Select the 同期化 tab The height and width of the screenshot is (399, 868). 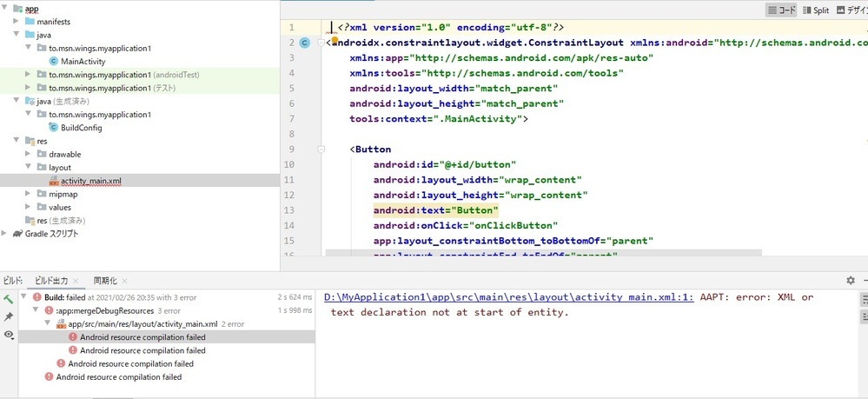click(104, 281)
